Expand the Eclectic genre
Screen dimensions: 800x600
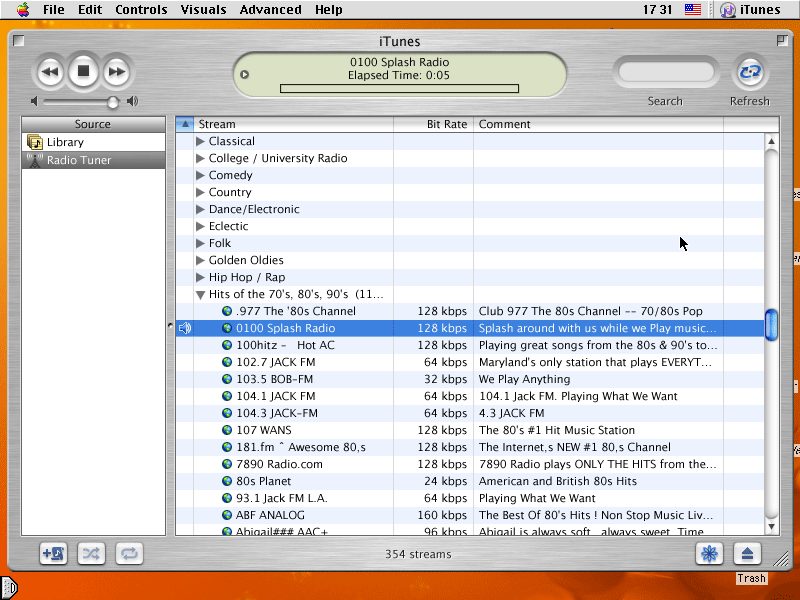click(200, 226)
